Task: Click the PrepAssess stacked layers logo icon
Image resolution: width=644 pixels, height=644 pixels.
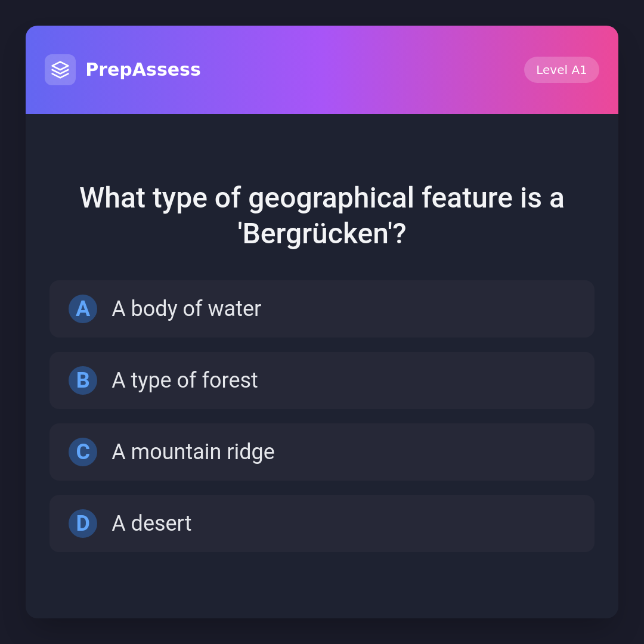Action: 60,70
